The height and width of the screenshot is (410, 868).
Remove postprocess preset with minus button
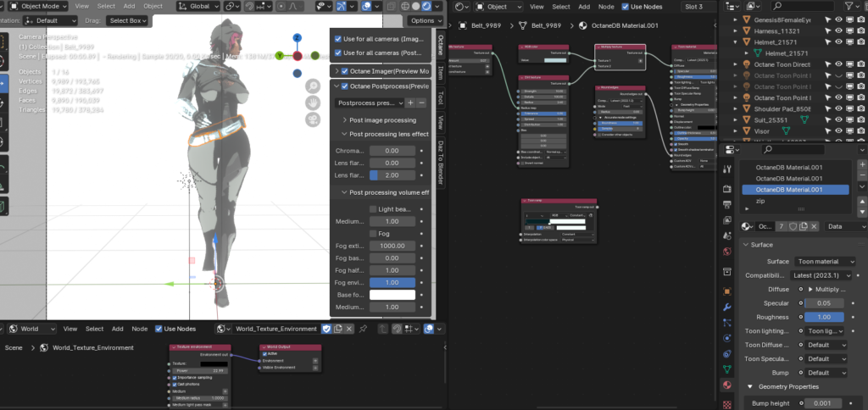click(x=422, y=102)
